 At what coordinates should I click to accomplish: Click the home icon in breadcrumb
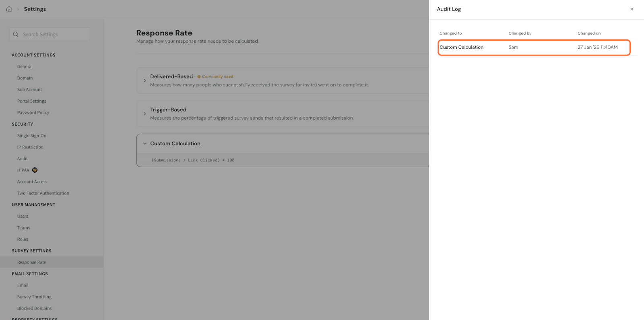pyautogui.click(x=9, y=9)
